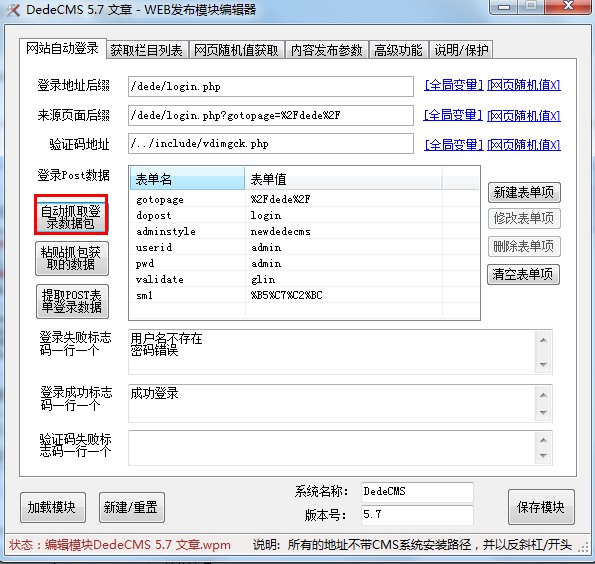Click the app icon in title bar

click(x=13, y=9)
